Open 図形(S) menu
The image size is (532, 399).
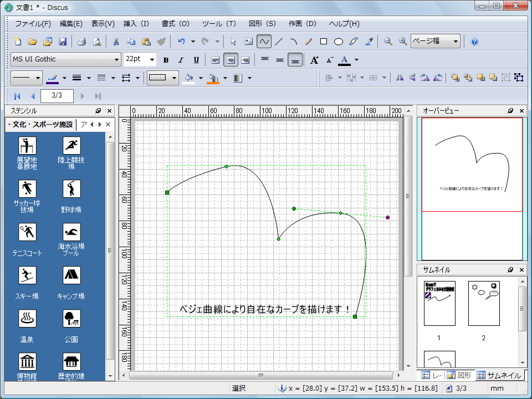point(262,24)
